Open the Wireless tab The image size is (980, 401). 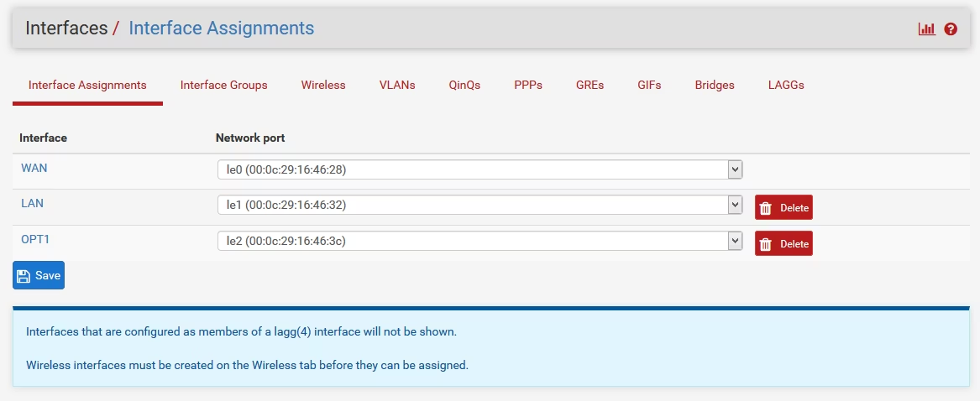tap(323, 85)
